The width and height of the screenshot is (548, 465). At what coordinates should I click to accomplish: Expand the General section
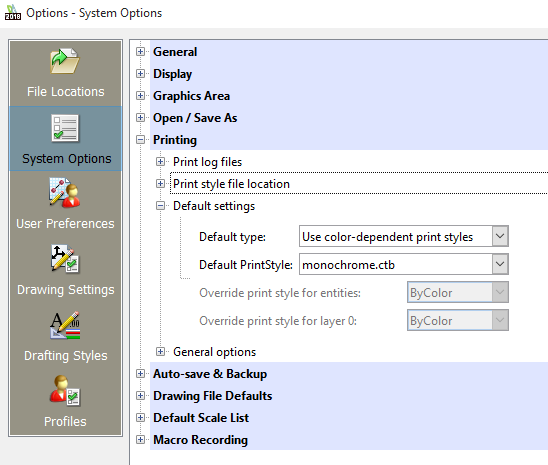tap(140, 52)
